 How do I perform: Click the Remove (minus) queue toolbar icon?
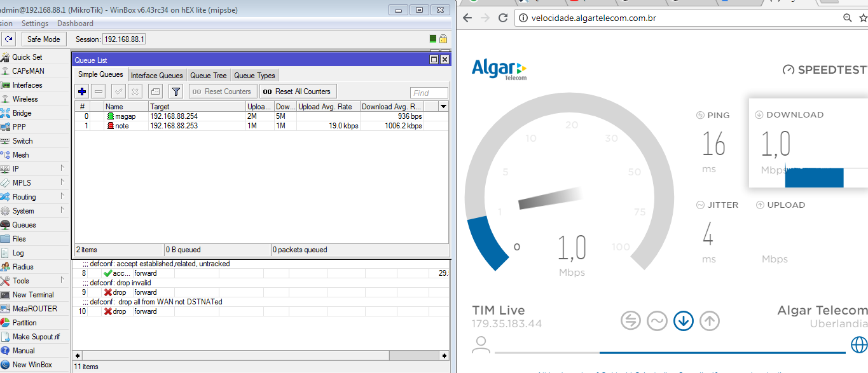coord(98,92)
